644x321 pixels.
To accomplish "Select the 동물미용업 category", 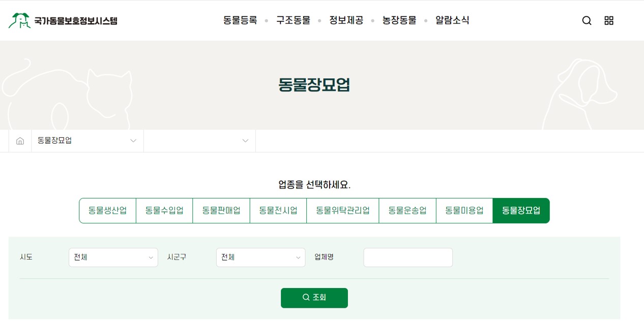I will (464, 210).
